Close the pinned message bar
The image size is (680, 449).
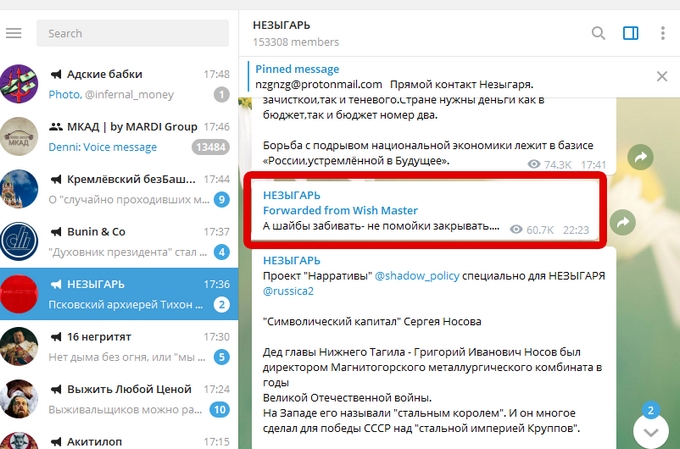pyautogui.click(x=662, y=76)
